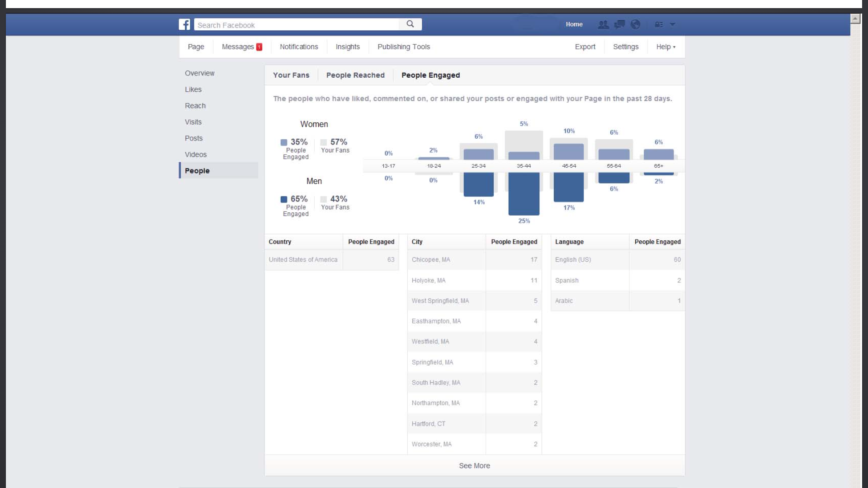868x488 pixels.
Task: Click the red Messages badge
Action: [259, 47]
